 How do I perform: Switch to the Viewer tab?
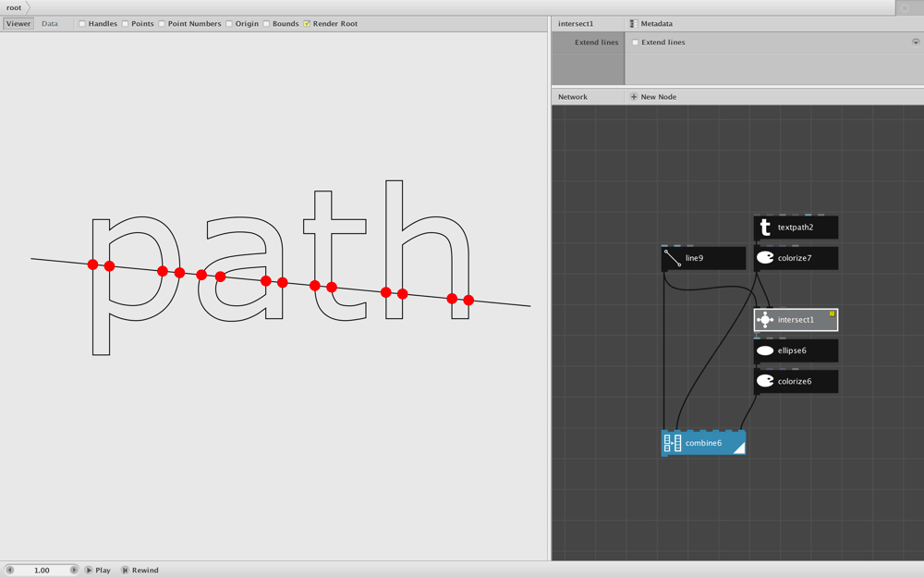(18, 24)
